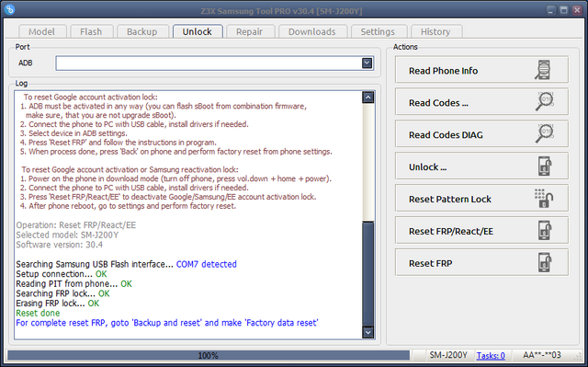Go to the Backup tab
The image size is (588, 367).
click(142, 31)
